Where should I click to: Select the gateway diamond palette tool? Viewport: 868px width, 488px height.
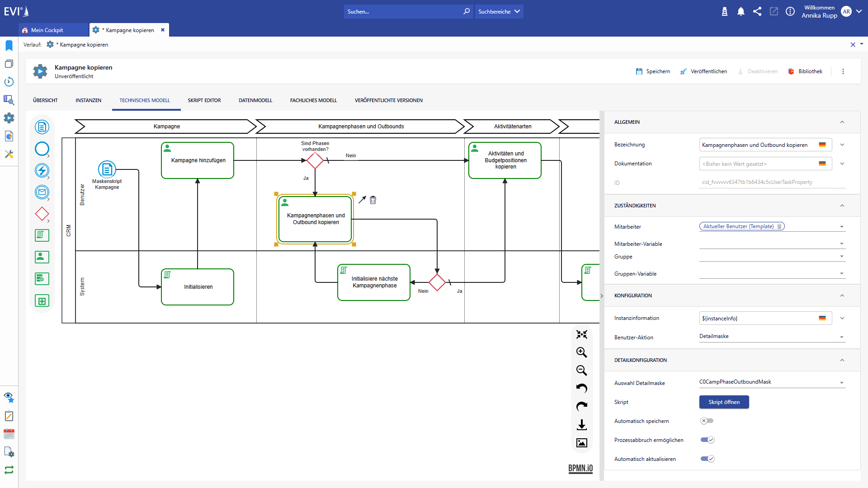click(x=42, y=214)
